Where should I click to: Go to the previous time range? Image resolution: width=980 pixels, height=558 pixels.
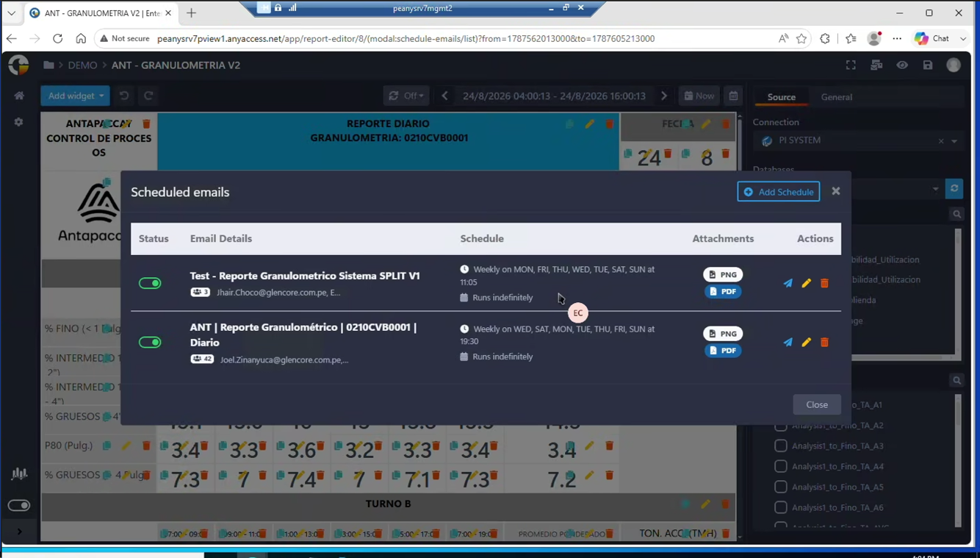point(444,96)
